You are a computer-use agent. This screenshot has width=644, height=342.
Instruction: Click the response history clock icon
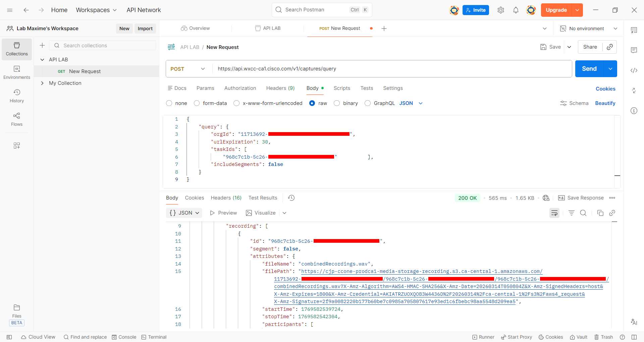(291, 198)
